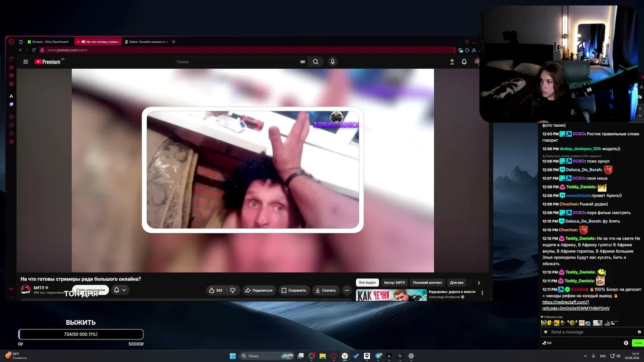Open more actions menu under the video

(347, 290)
